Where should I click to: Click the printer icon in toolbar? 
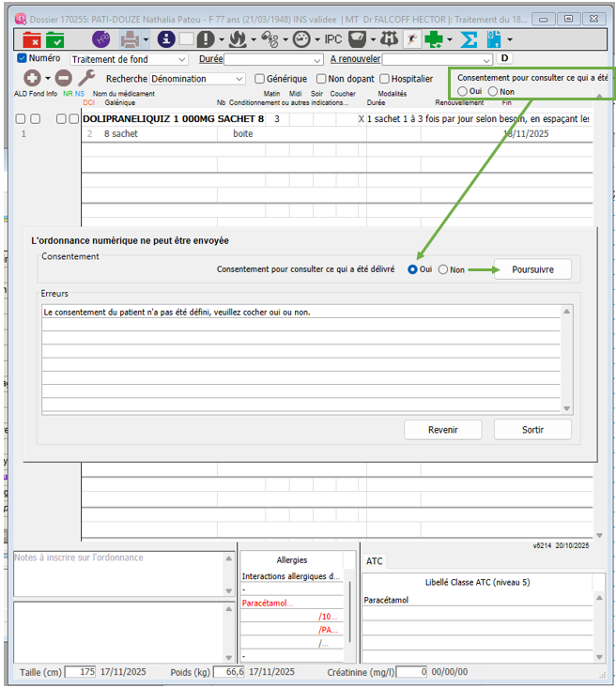(129, 39)
